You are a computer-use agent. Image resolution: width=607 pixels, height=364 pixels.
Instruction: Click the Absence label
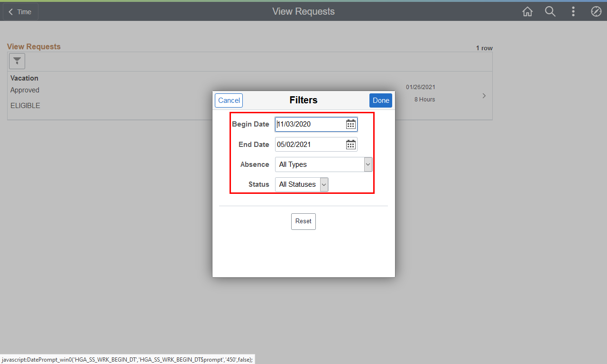pos(255,164)
